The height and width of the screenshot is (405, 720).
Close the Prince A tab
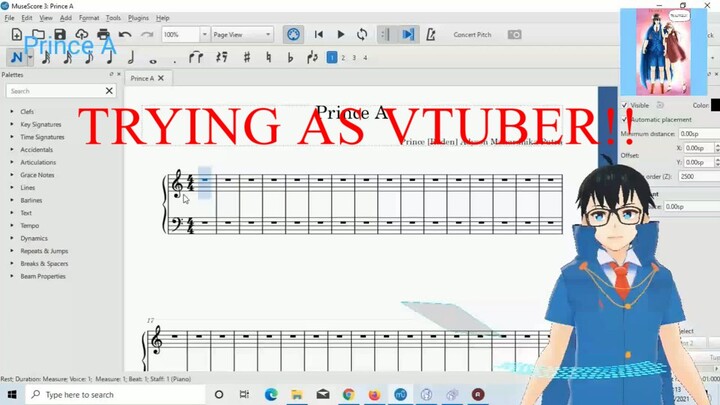[x=161, y=78]
